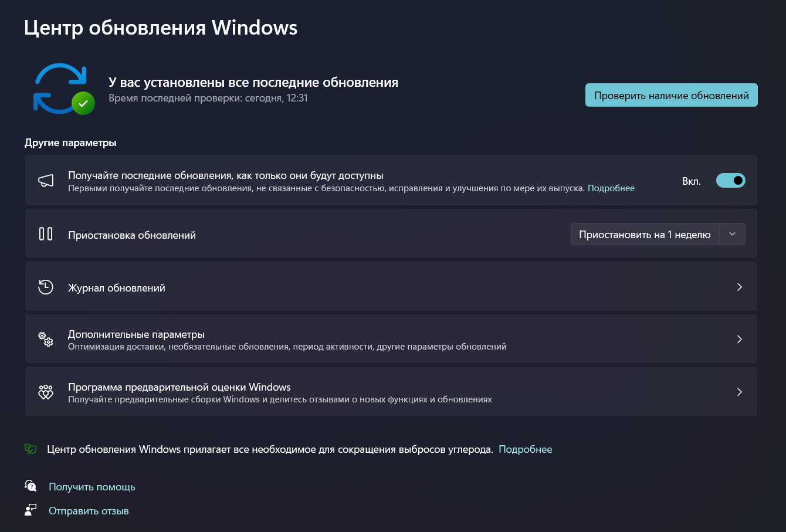Click the Дополнительные параметры title text

136,334
